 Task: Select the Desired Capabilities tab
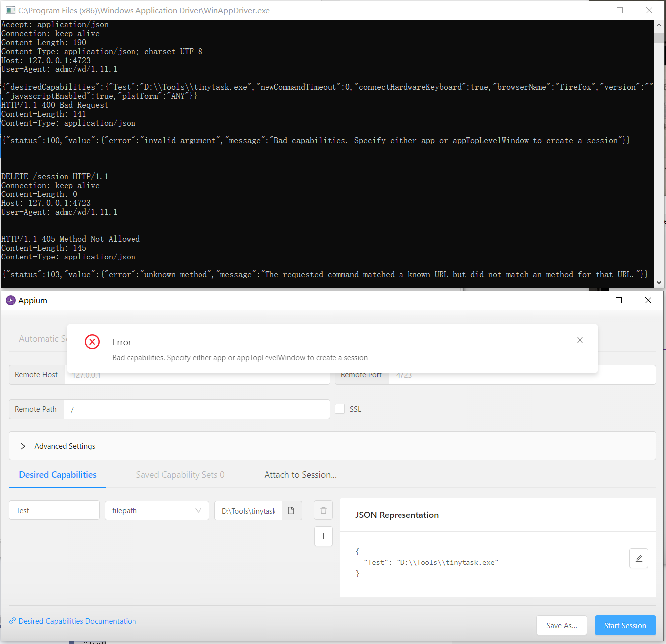[x=57, y=474]
